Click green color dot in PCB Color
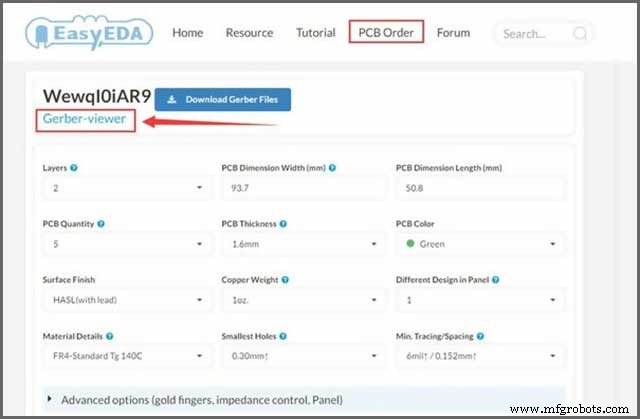This screenshot has height=419, width=640. 410,244
